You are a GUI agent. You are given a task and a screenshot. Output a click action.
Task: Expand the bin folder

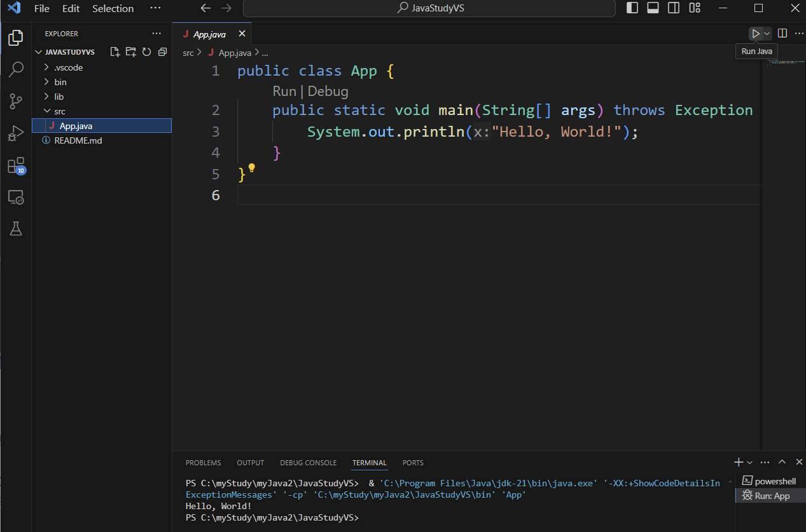point(102,82)
